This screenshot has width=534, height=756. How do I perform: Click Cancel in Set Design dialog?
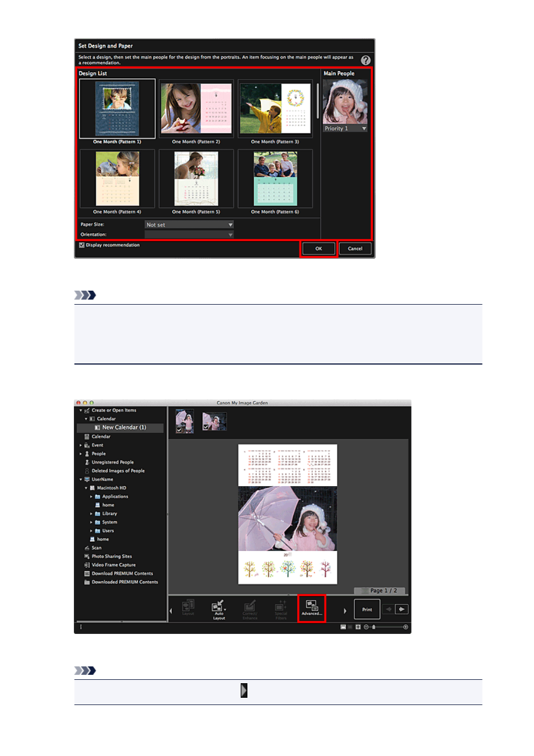coord(355,249)
